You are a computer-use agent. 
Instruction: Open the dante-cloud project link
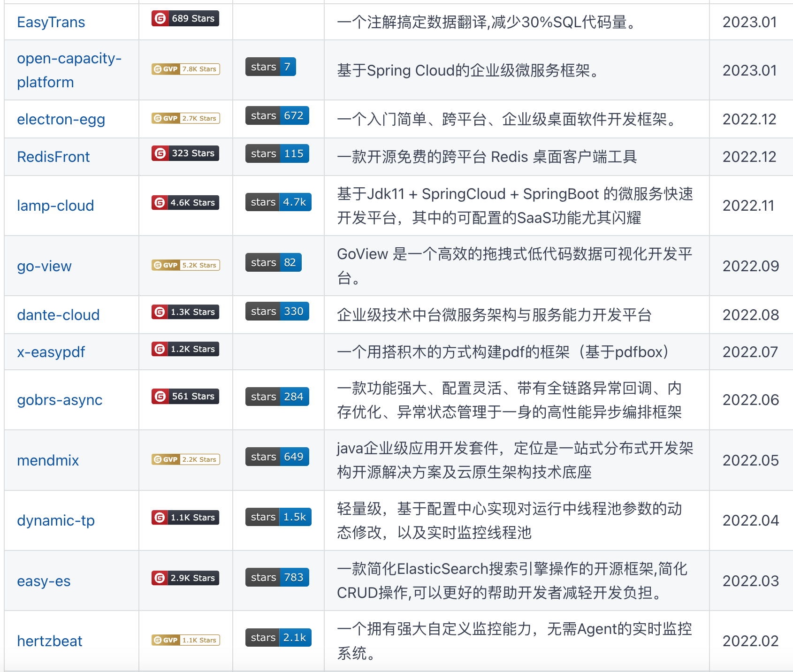[58, 315]
